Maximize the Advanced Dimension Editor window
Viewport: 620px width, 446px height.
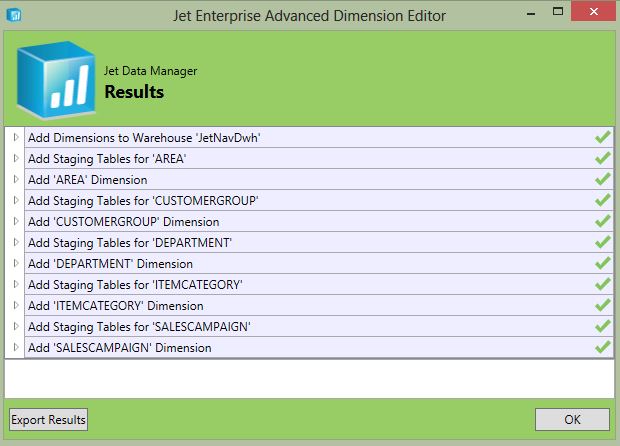pos(558,11)
